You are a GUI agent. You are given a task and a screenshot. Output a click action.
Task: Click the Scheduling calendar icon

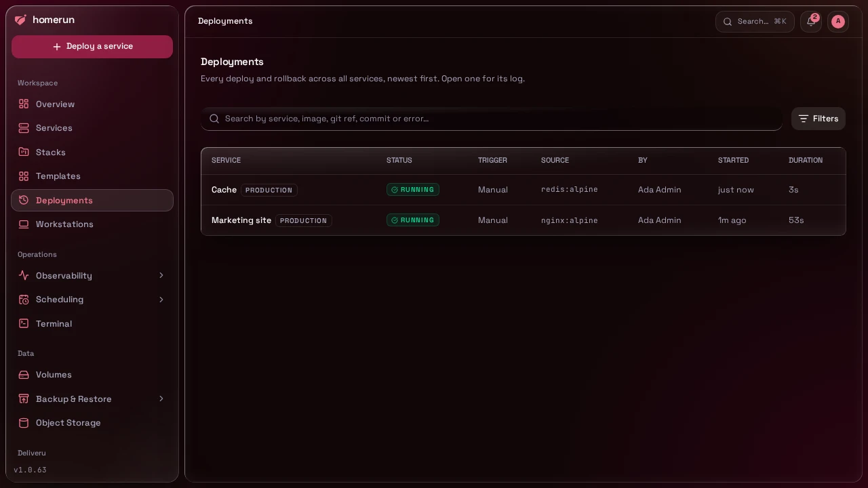point(24,300)
